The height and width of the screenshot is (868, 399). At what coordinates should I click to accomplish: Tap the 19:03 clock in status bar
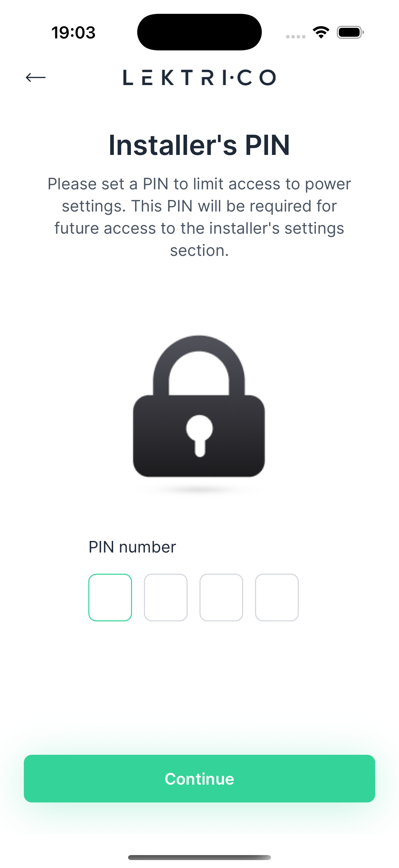[73, 33]
